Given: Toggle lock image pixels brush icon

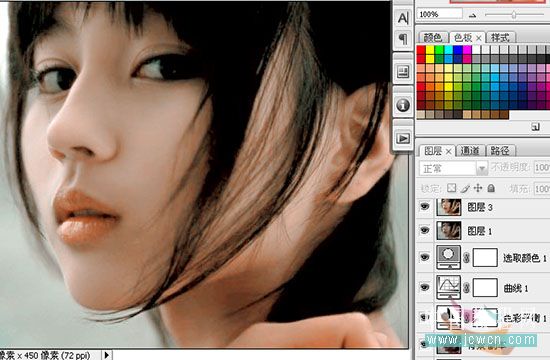Looking at the screenshot, I should click(x=465, y=188).
